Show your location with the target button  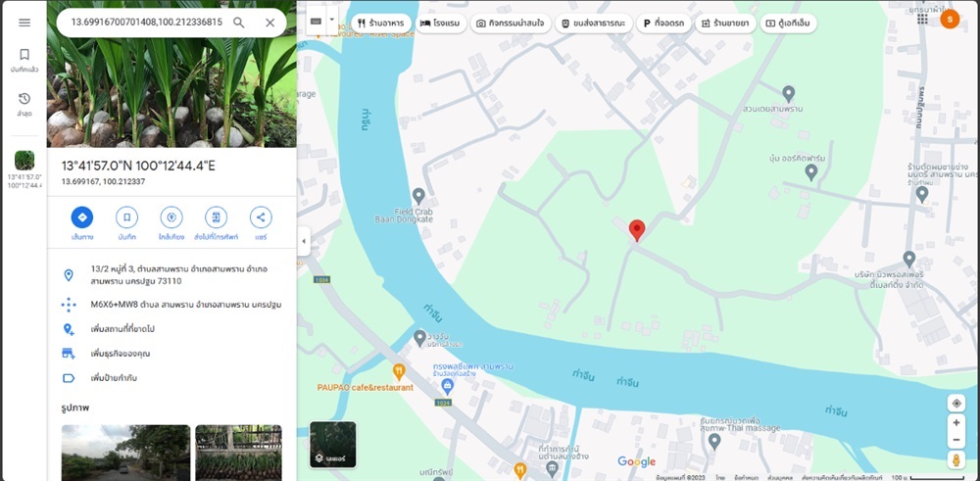point(956,403)
